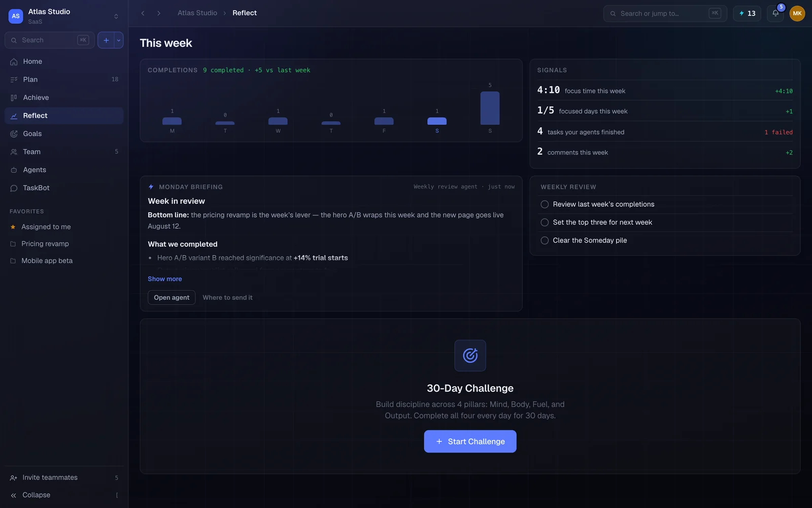
Task: Click the Goals target icon in sidebar
Action: tap(14, 134)
